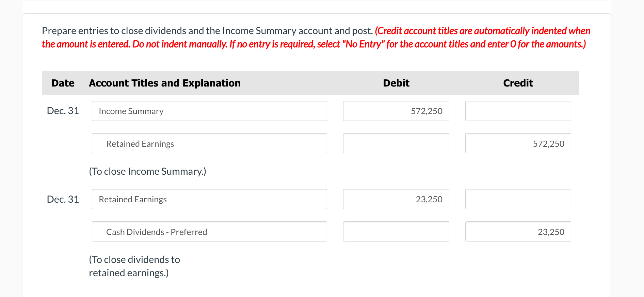Click the debit field showing 23,250
Viewport: 644px width, 297px height.
pos(396,199)
